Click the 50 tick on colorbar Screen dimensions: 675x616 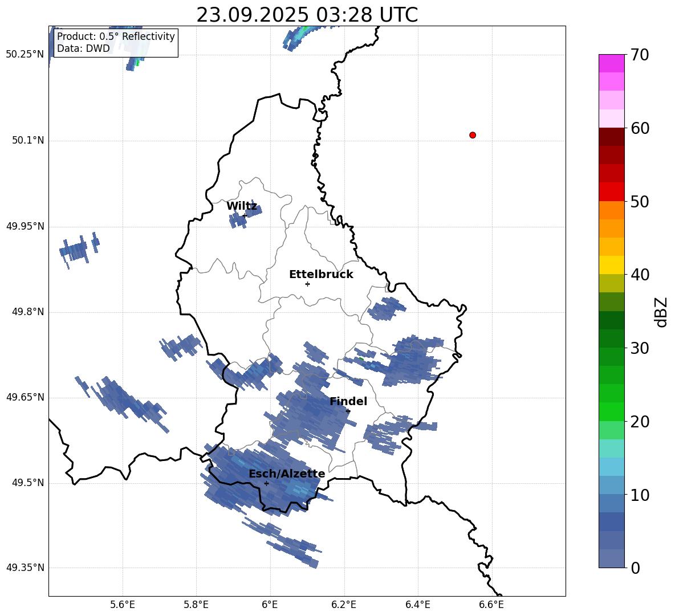click(640, 202)
